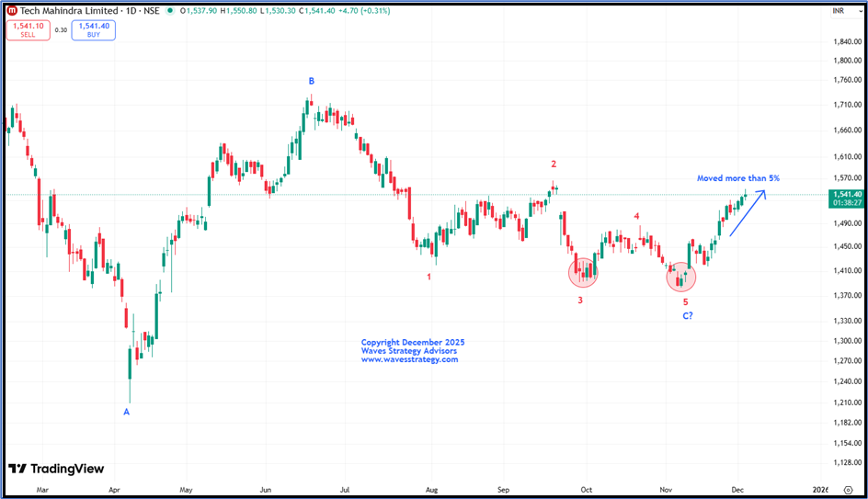Click the Dec label on time axis

[x=737, y=490]
